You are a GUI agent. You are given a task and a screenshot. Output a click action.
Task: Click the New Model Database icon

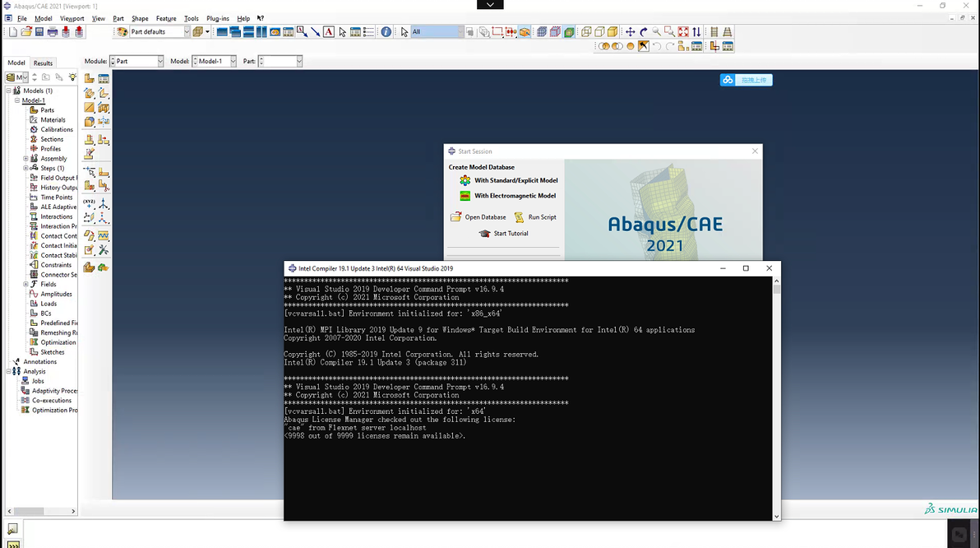(13, 32)
